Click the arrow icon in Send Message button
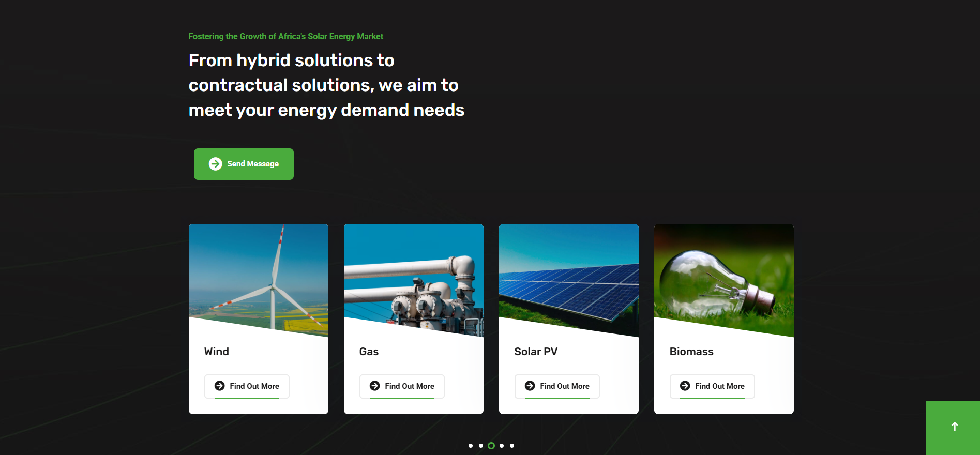 click(215, 164)
